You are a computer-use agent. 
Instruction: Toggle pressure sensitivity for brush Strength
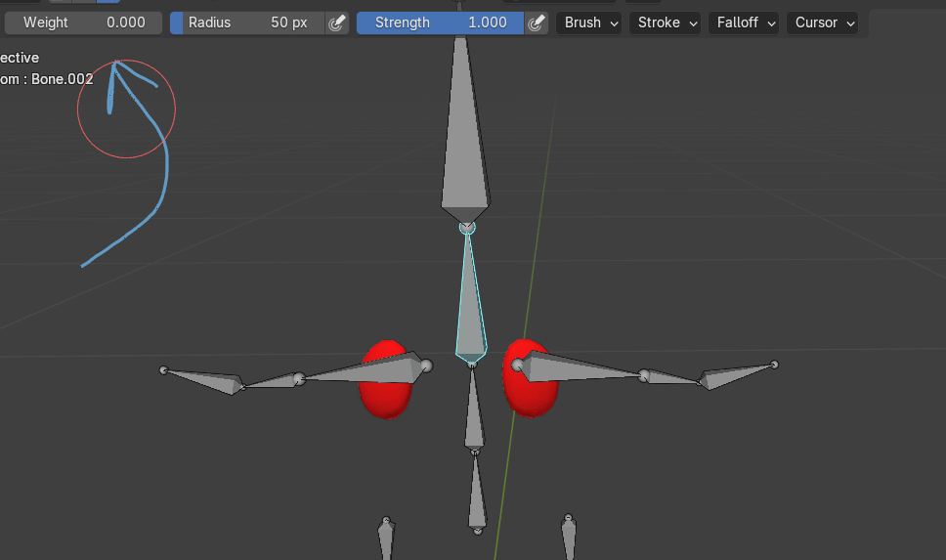536,22
